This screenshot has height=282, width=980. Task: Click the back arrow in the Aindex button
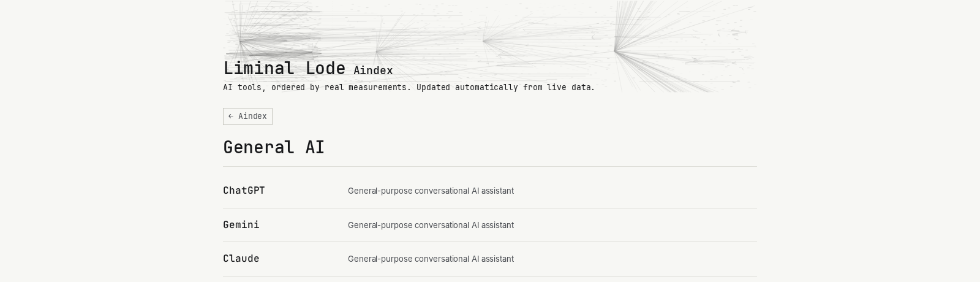(231, 116)
